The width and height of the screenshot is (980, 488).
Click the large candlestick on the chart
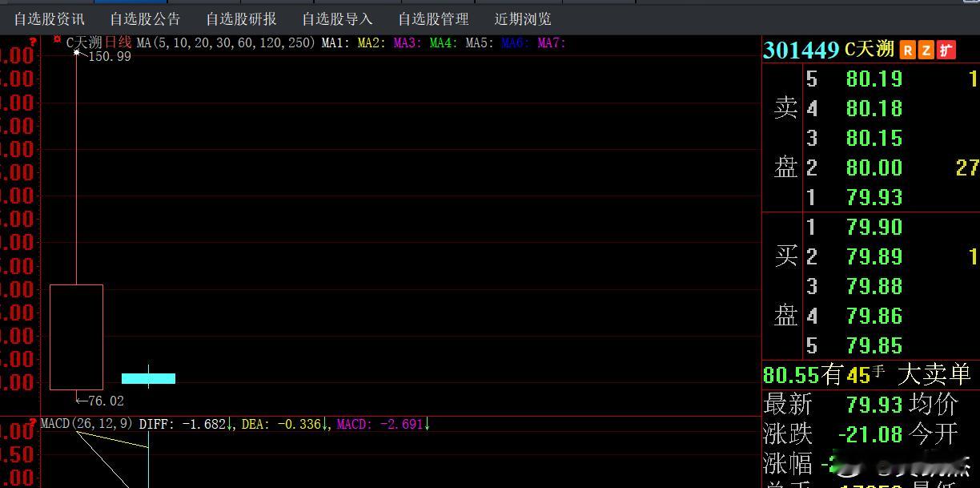coord(76,337)
